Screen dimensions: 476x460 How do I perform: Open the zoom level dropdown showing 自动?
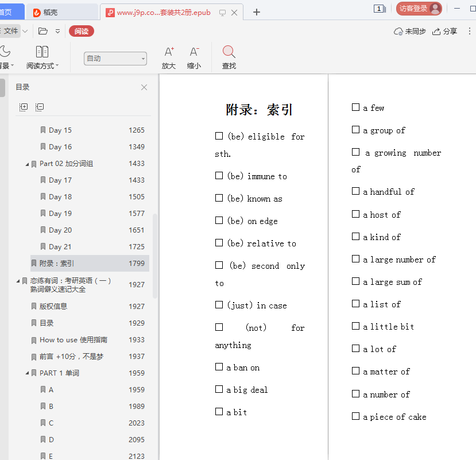[x=115, y=59]
